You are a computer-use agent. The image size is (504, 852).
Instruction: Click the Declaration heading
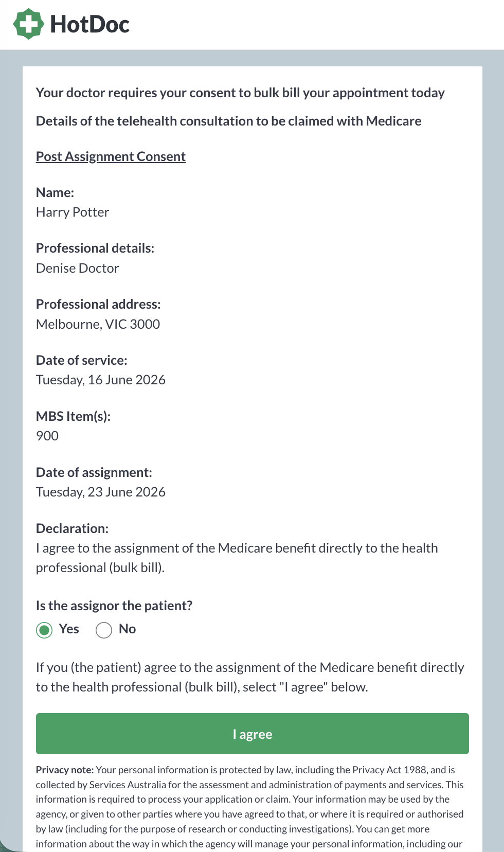click(72, 528)
